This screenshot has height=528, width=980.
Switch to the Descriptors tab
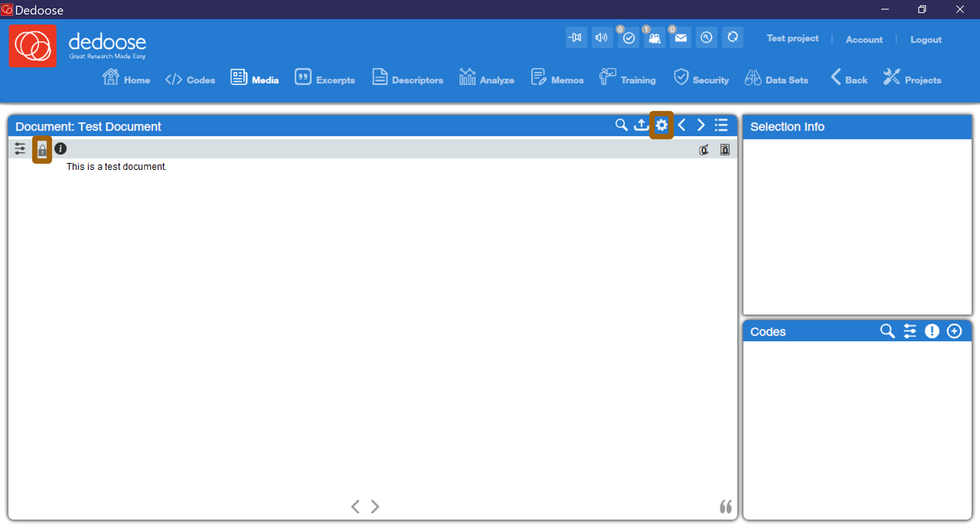click(x=408, y=77)
